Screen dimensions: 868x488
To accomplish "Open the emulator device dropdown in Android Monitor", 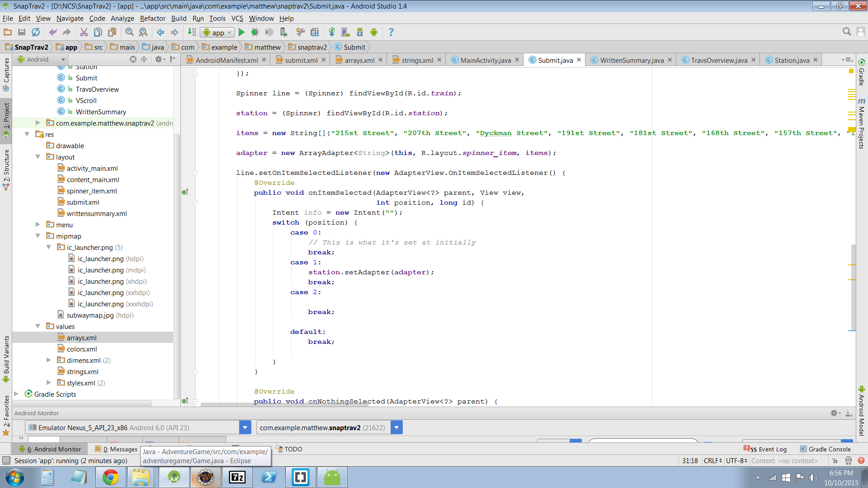I will click(245, 427).
